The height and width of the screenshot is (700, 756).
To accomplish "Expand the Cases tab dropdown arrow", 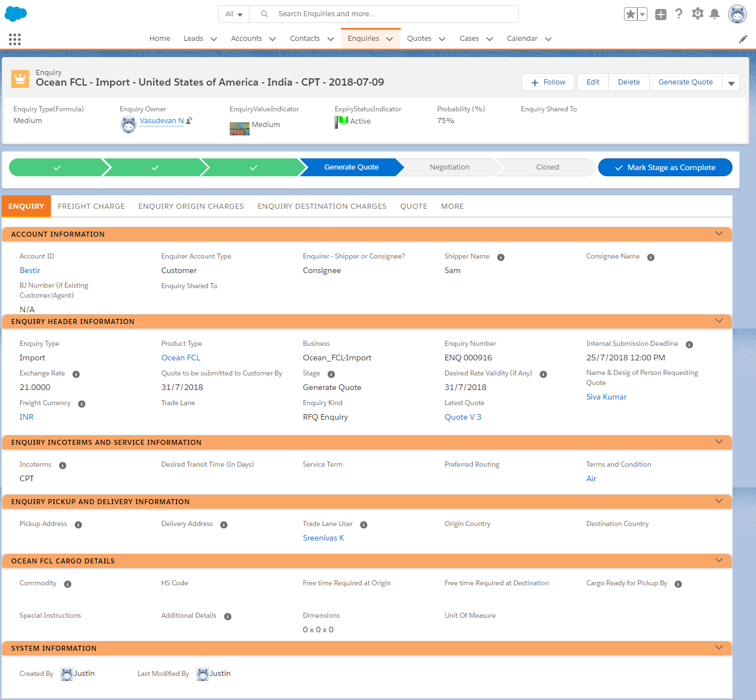I will point(490,39).
